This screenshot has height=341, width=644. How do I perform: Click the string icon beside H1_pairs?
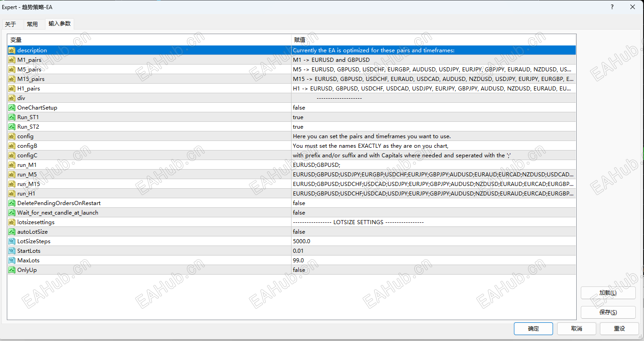[12, 89]
